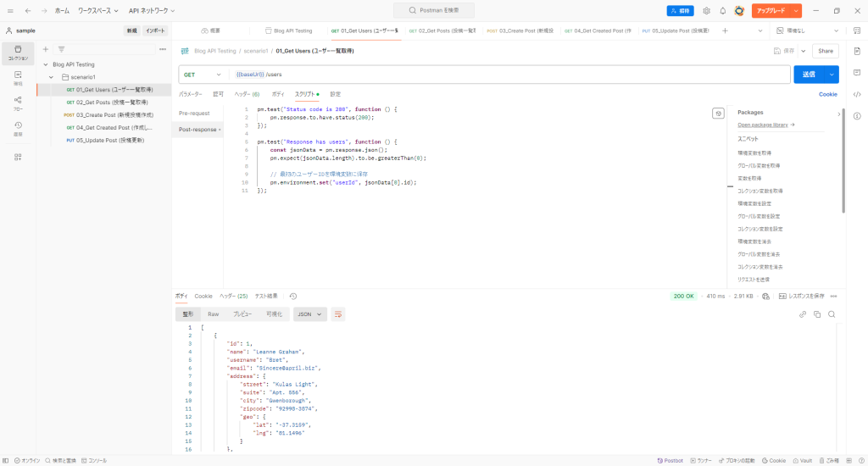Open the Environments sidebar panel
This screenshot has width=868, height=466.
click(18, 78)
